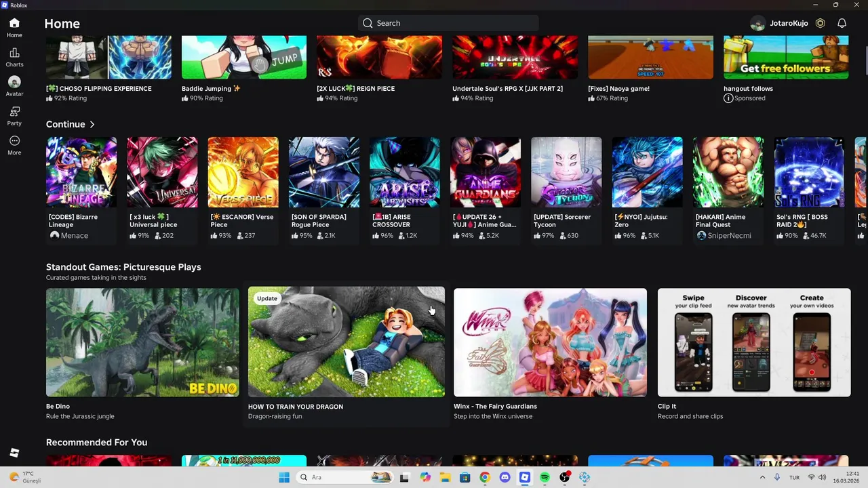
Task: Click the Standout Games: Picturesque Plays heading
Action: click(123, 267)
